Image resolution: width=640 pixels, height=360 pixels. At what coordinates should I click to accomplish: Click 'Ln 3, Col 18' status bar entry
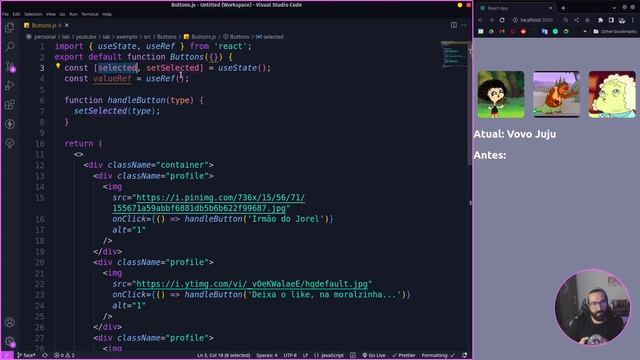pos(223,356)
